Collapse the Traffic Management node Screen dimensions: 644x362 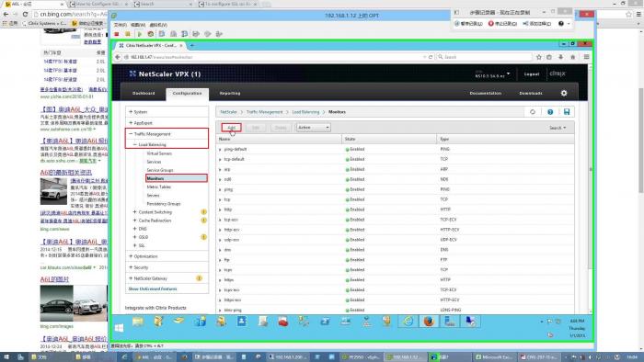pyautogui.click(x=131, y=133)
